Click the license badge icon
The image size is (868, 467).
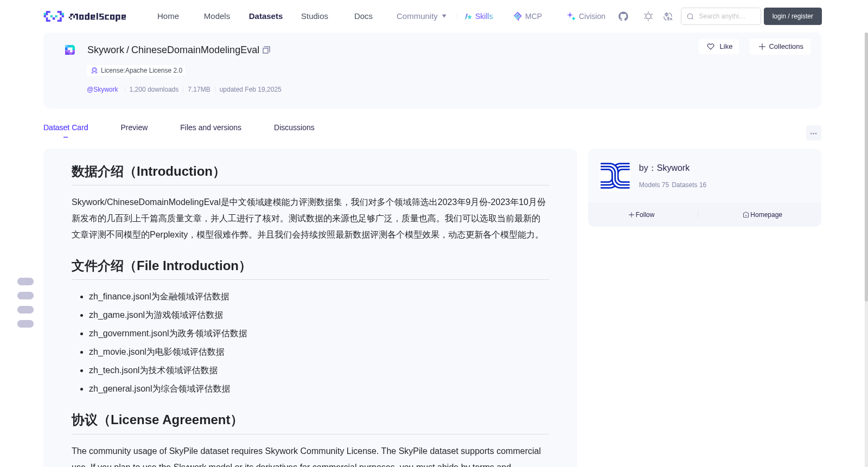[94, 71]
